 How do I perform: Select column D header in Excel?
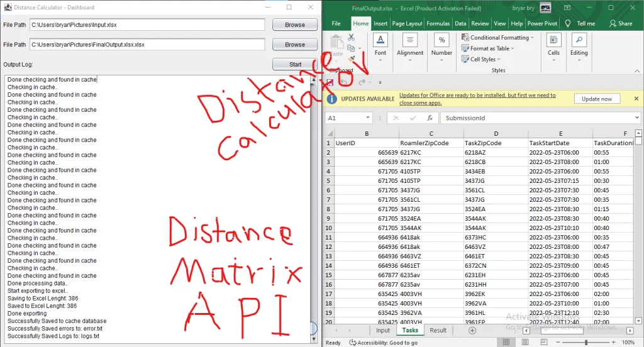pos(496,133)
